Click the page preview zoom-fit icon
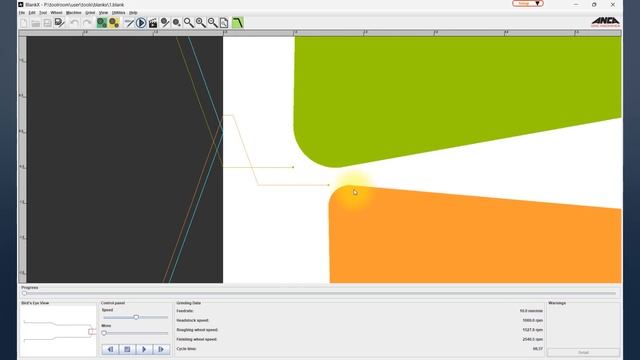This screenshot has width=640, height=360. 224,23
